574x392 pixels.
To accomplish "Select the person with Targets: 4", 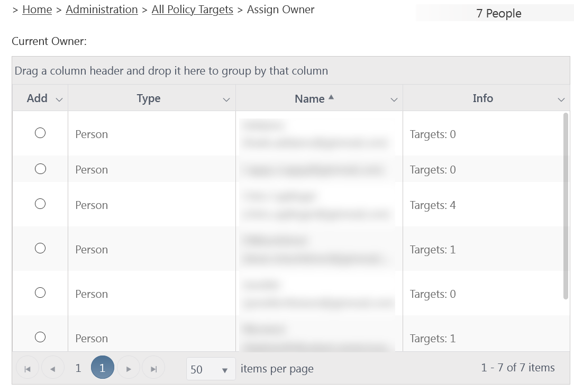I will click(x=40, y=204).
